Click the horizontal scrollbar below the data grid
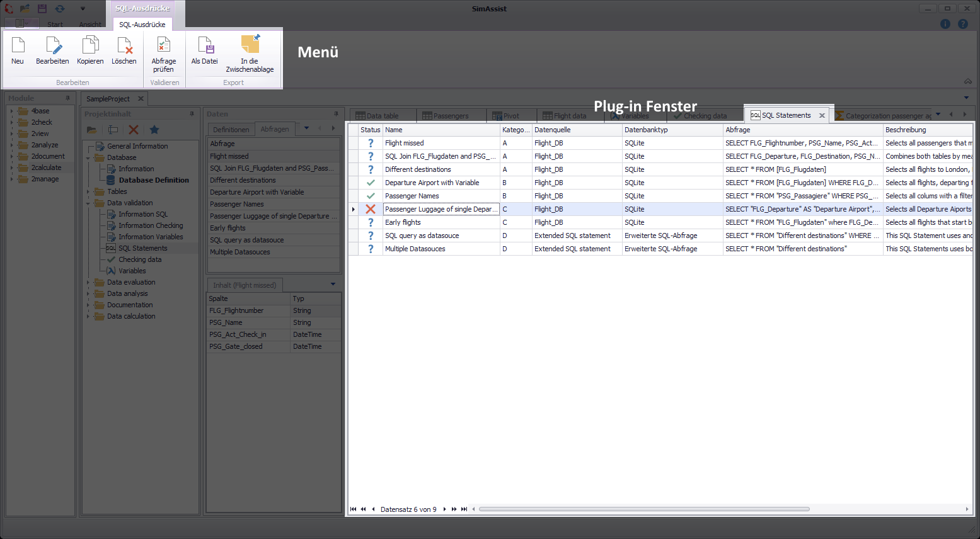Image resolution: width=980 pixels, height=539 pixels. 643,509
